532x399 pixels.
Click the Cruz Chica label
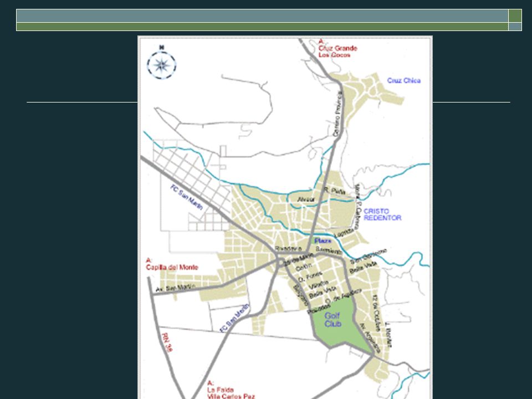(x=404, y=80)
